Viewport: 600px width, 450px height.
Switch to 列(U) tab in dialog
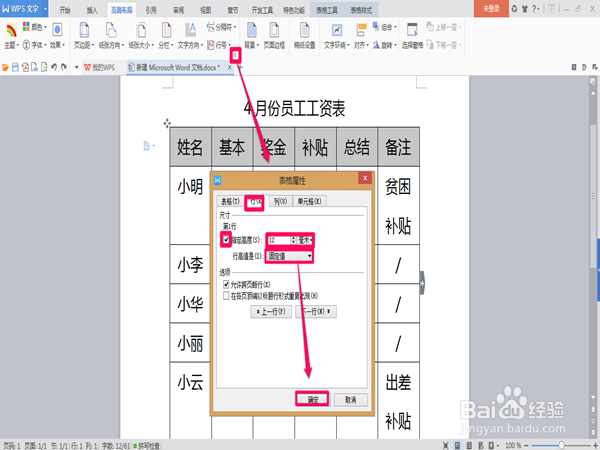[x=280, y=201]
